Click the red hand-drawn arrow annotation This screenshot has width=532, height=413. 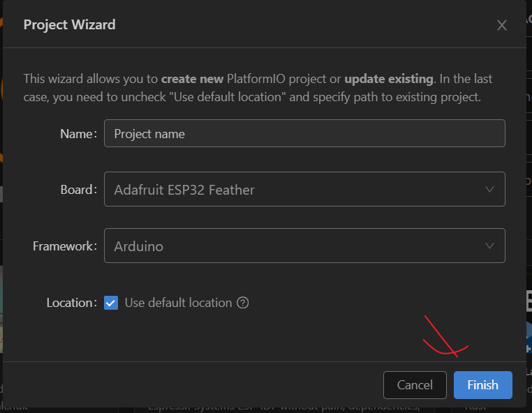point(445,340)
